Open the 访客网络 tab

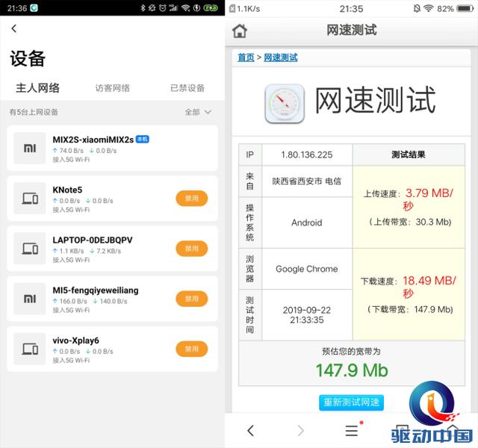pyautogui.click(x=113, y=88)
